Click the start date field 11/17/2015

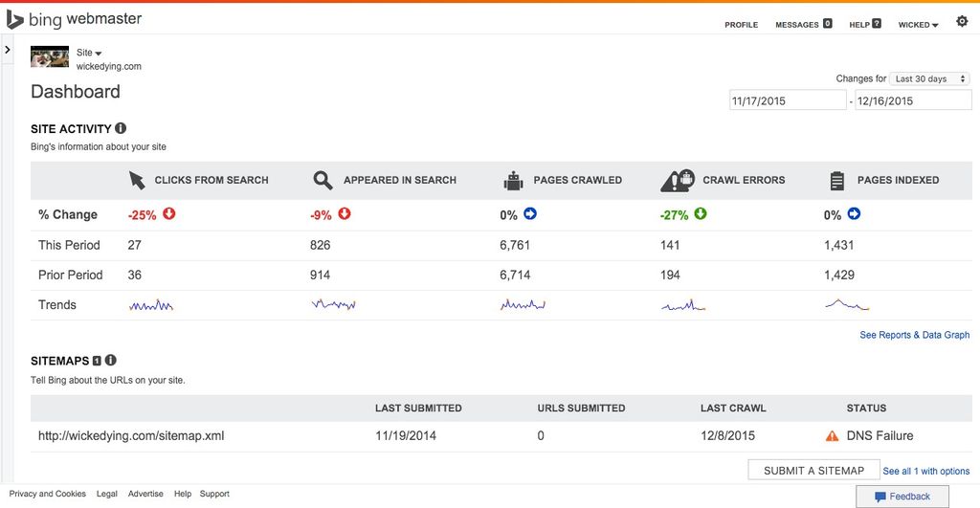[x=788, y=100]
